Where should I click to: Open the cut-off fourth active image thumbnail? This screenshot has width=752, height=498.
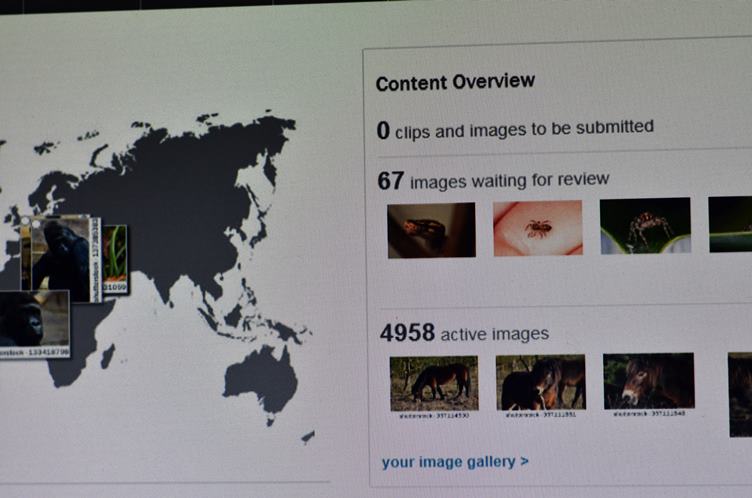[x=740, y=394]
